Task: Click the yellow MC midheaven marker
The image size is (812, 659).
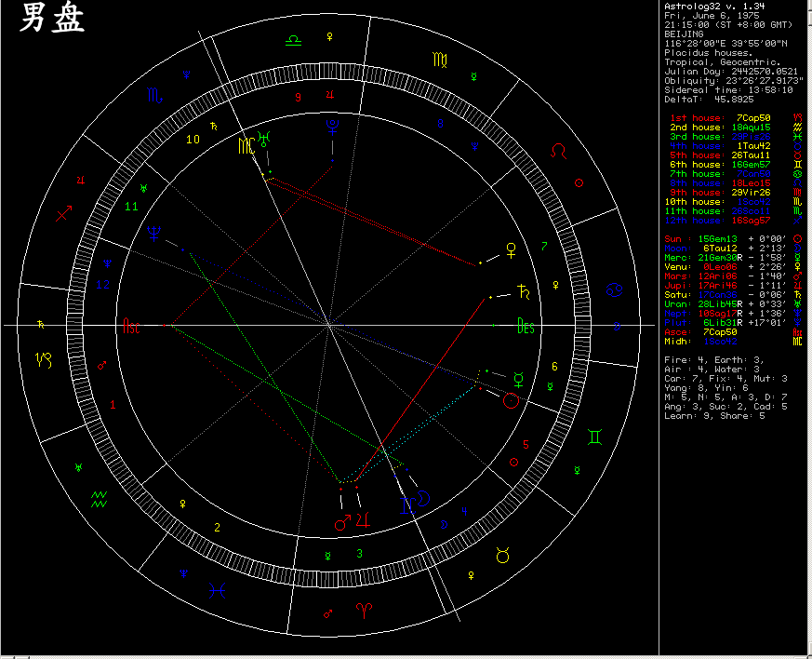Action: point(245,145)
